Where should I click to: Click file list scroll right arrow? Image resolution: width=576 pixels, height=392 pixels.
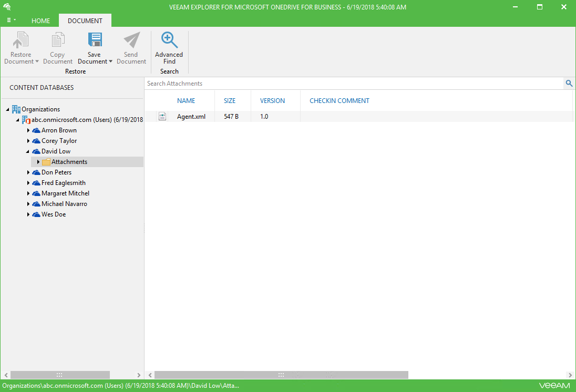pyautogui.click(x=570, y=375)
